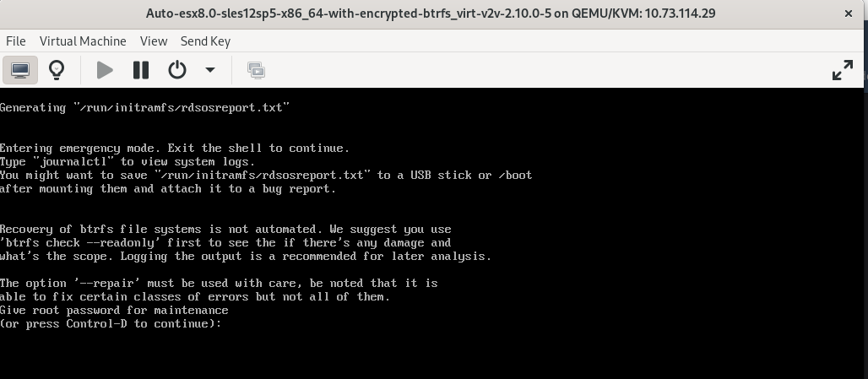Viewport: 868px width, 379px height.
Task: Open the View menu
Action: [154, 41]
